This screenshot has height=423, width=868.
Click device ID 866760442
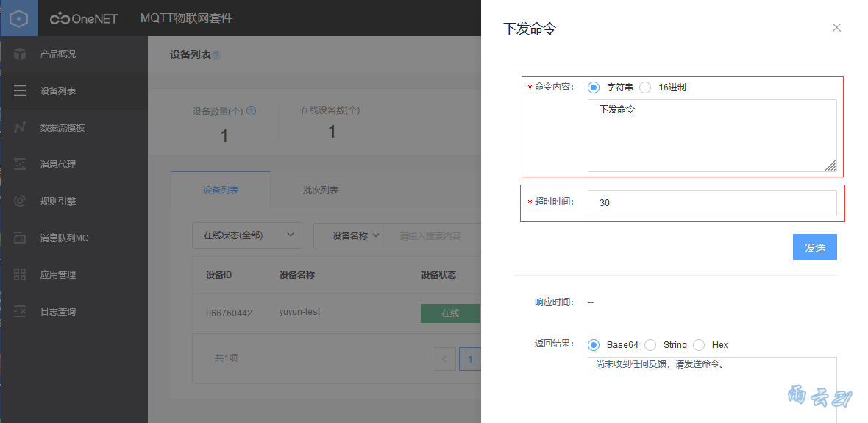point(230,313)
